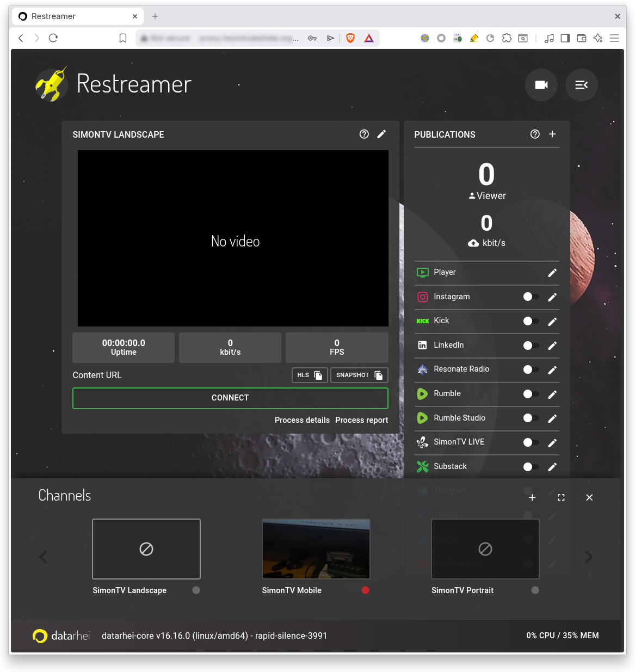Viewport: 635px width, 672px height.
Task: Select the SimonTV Landscape channel thumbnail
Action: (x=146, y=549)
